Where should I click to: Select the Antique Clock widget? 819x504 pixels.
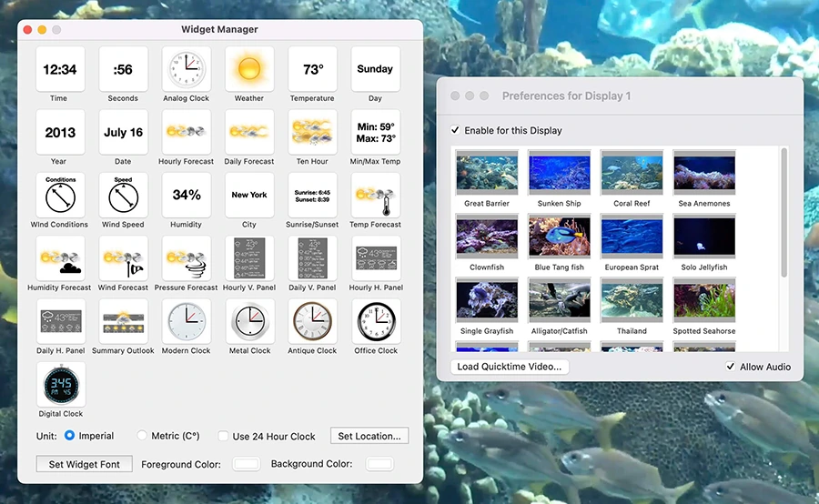(312, 321)
